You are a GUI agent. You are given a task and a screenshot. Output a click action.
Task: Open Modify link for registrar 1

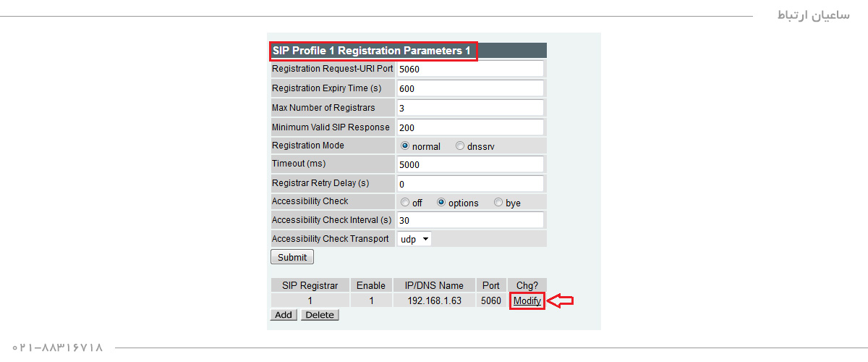[x=527, y=300]
